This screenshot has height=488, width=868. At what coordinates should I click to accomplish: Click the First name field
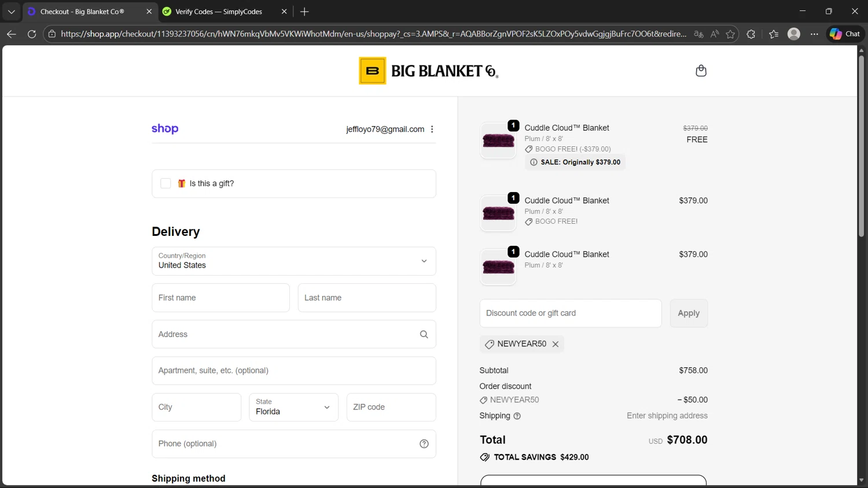[x=220, y=298]
